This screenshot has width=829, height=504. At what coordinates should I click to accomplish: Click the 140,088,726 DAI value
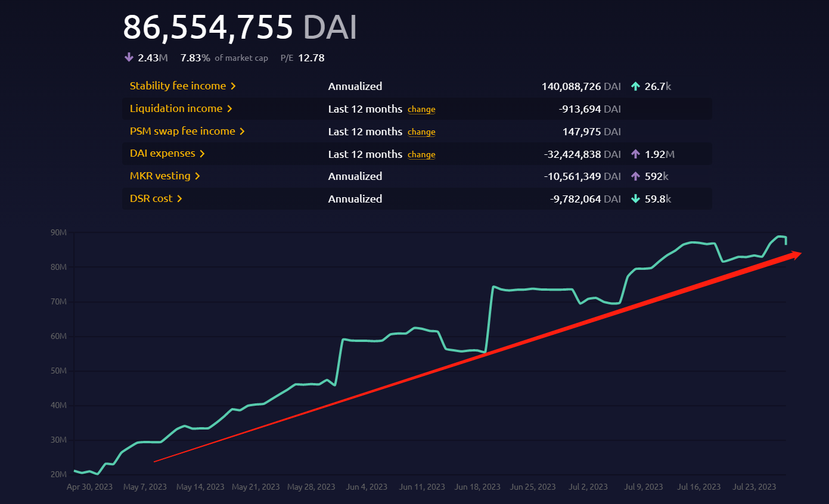581,86
